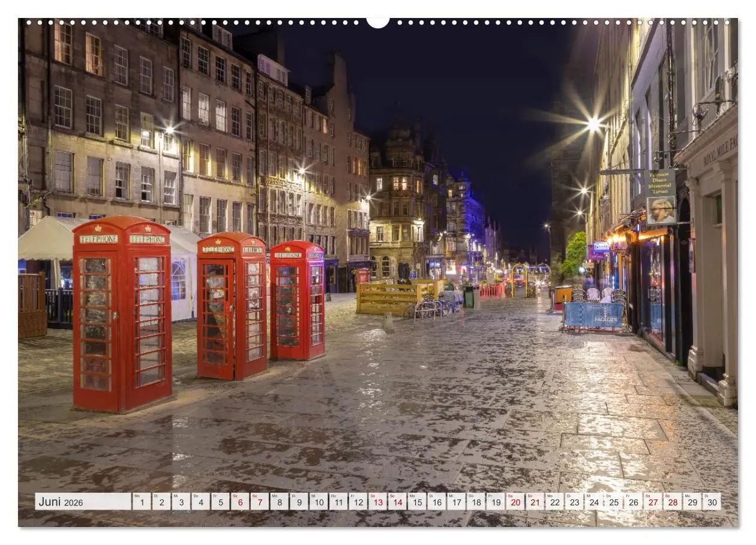Click the Mo weekday header above date 1

[137, 497]
